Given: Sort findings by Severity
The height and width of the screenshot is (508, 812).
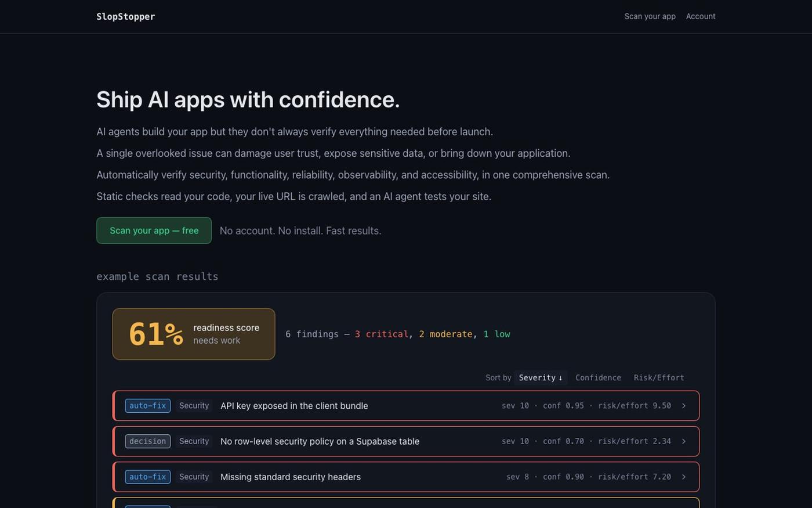Looking at the screenshot, I should (x=541, y=378).
